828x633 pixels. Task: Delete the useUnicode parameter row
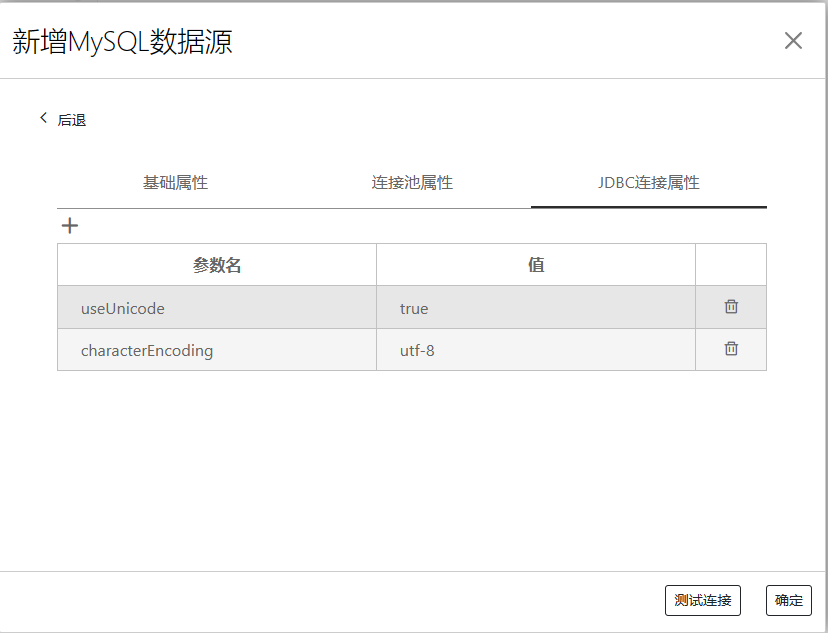(731, 307)
